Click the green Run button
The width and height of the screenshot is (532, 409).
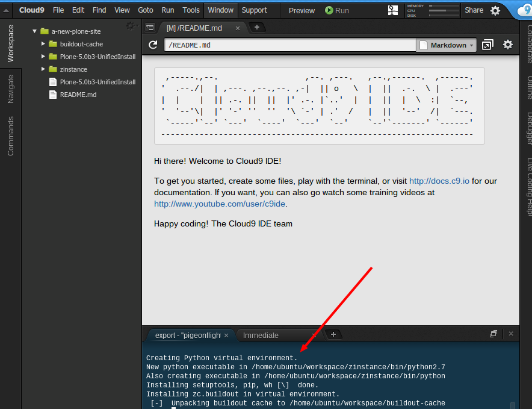[337, 10]
